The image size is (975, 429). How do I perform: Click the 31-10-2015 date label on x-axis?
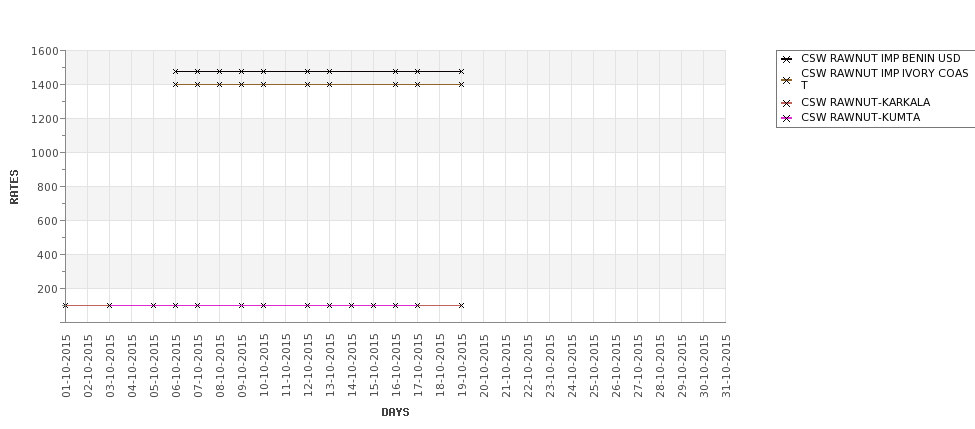pyautogui.click(x=727, y=366)
